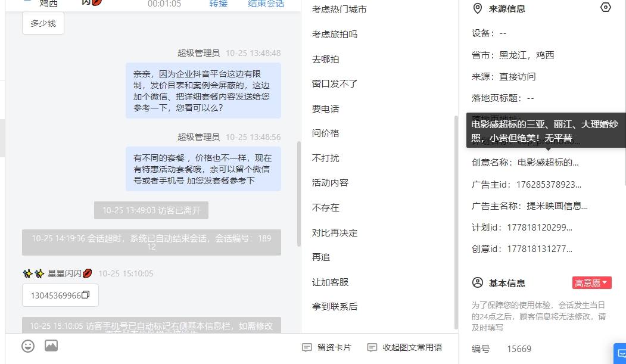Click the 广告主id value 176285378923...
The height and width of the screenshot is (364, 626).
(549, 185)
